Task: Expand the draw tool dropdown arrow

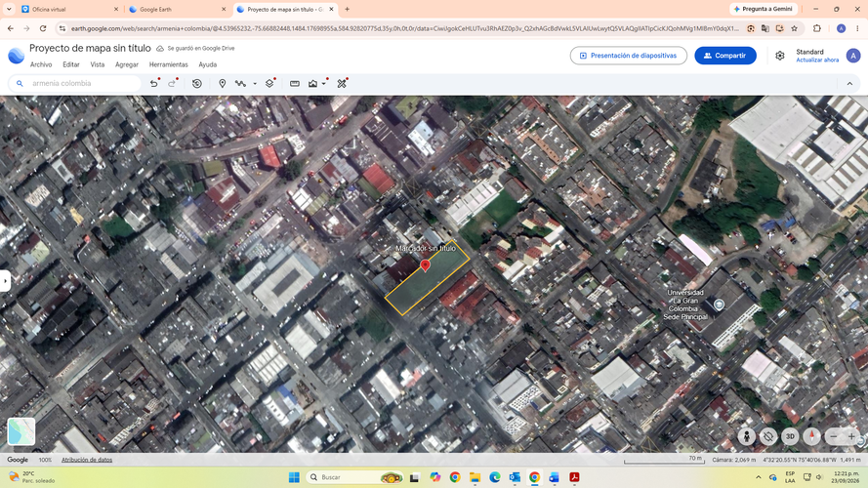Action: pyautogui.click(x=255, y=84)
